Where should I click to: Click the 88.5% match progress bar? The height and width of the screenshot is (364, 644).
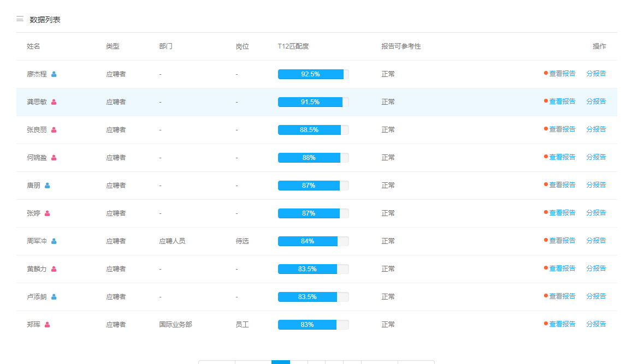314,130
